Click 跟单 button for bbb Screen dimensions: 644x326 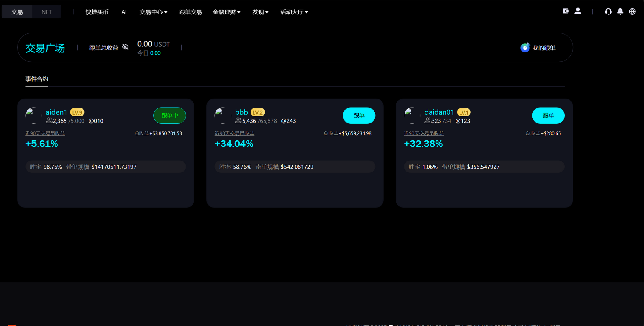359,116
